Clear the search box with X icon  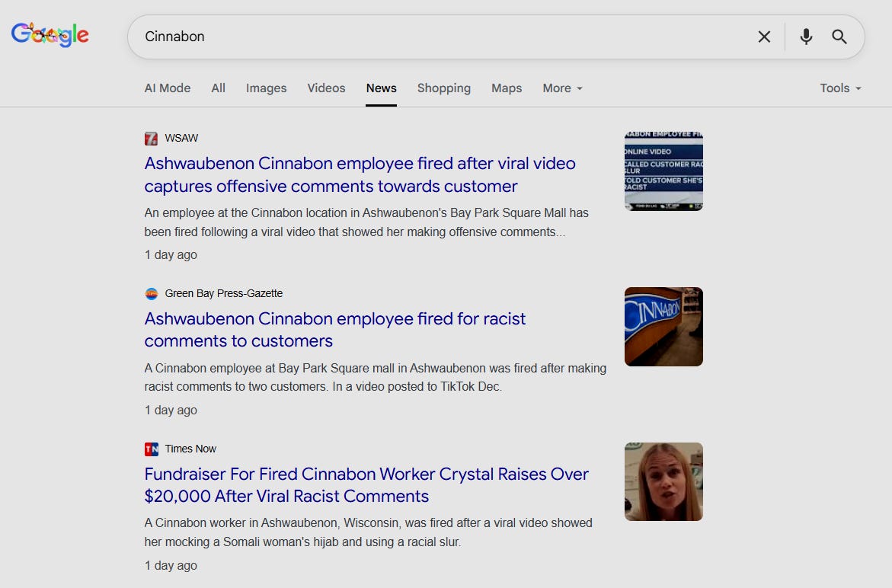[x=764, y=37]
